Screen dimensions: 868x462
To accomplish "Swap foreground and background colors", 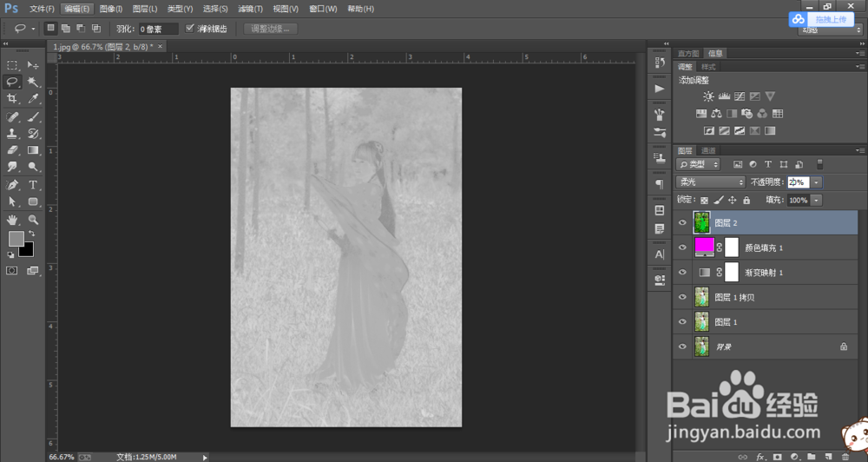I will (32, 234).
